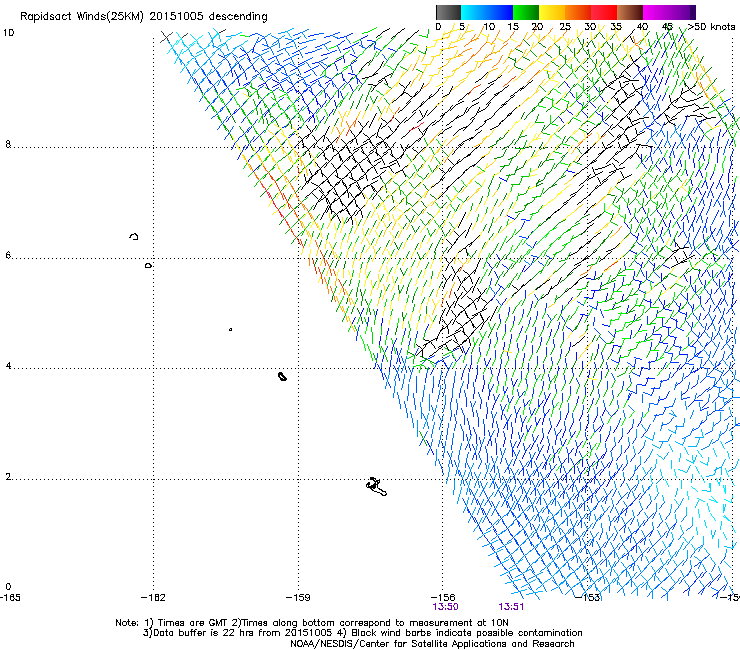The height and width of the screenshot is (650, 740).
Task: Click the "6" latitude axis label
Action: pyautogui.click(x=8, y=255)
